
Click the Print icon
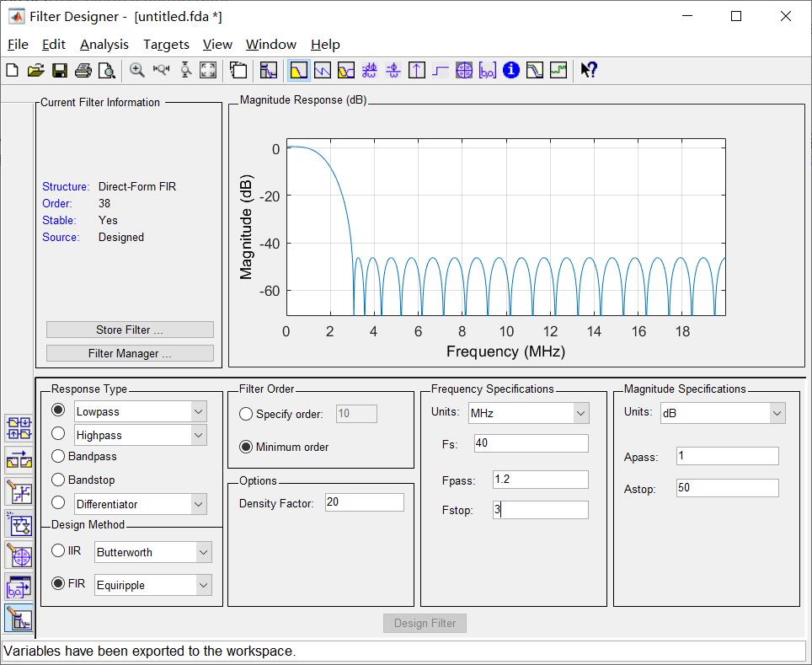click(83, 70)
